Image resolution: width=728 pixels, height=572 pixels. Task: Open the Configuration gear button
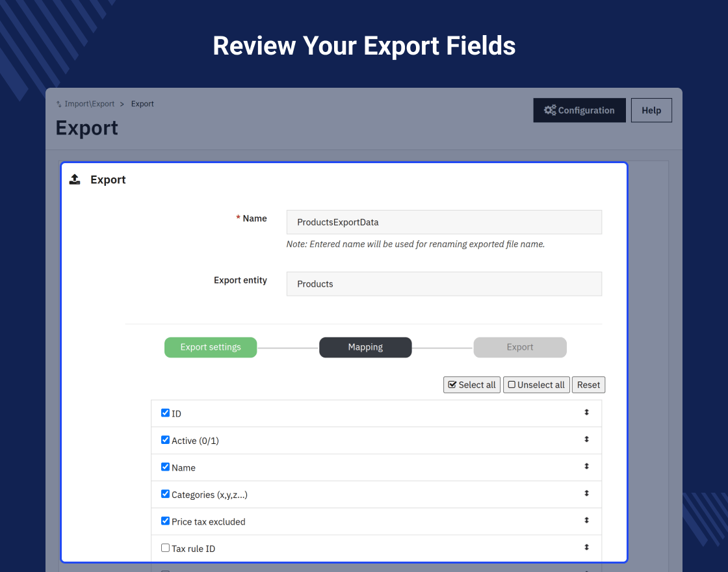point(579,110)
